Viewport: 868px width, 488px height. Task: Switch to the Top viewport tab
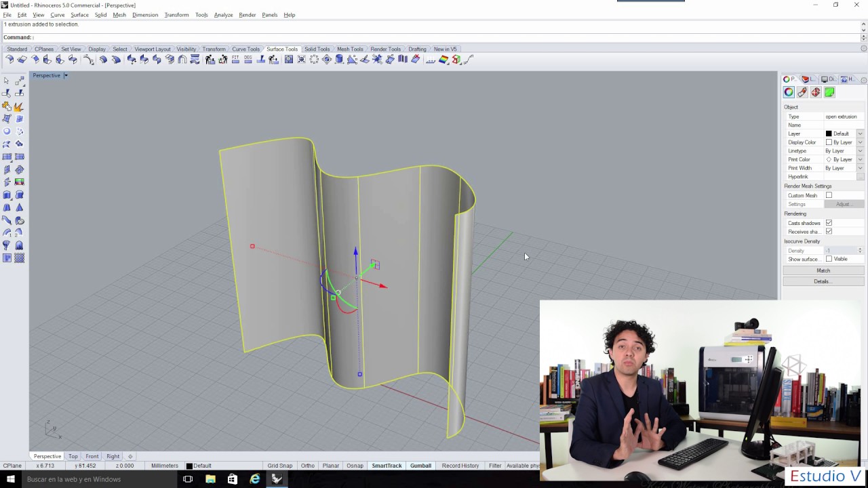point(73,456)
